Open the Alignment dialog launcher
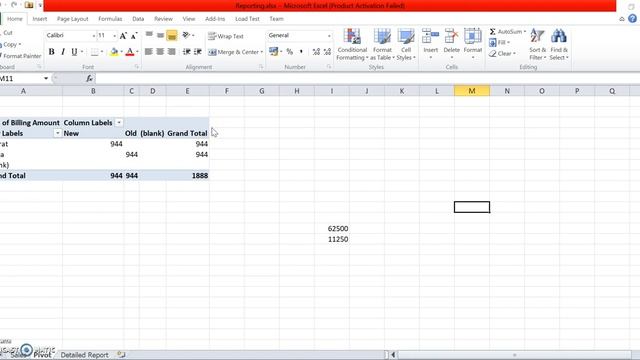Viewport: 640px width, 360px height. click(261, 67)
